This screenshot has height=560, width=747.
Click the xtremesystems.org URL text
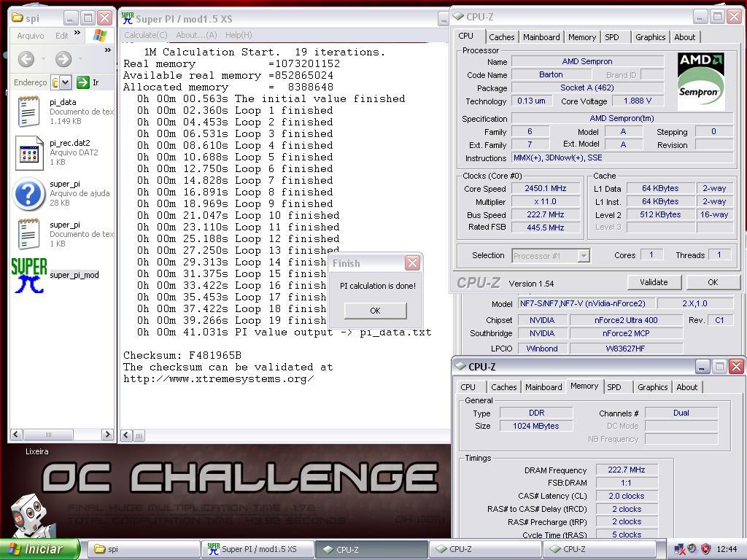pyautogui.click(x=218, y=379)
